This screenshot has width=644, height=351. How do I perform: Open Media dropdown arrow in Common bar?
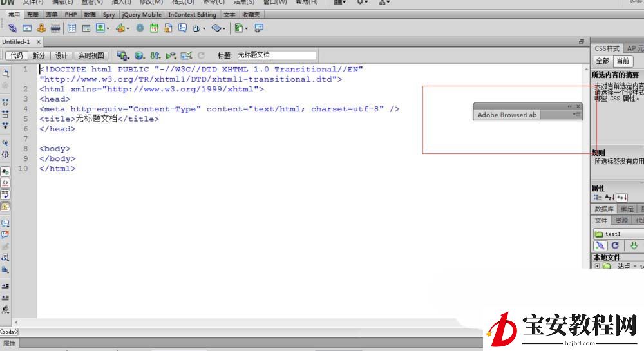(x=128, y=29)
